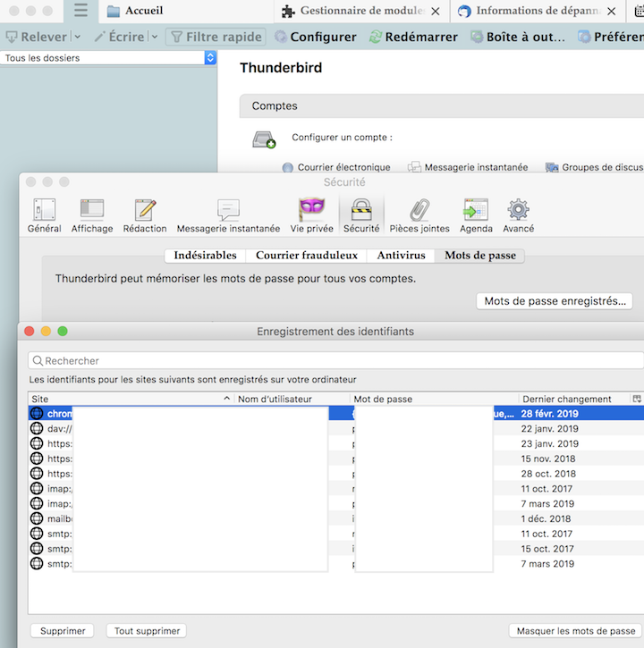This screenshot has height=648, width=644.
Task: Click the Écrire message button
Action: point(119,37)
